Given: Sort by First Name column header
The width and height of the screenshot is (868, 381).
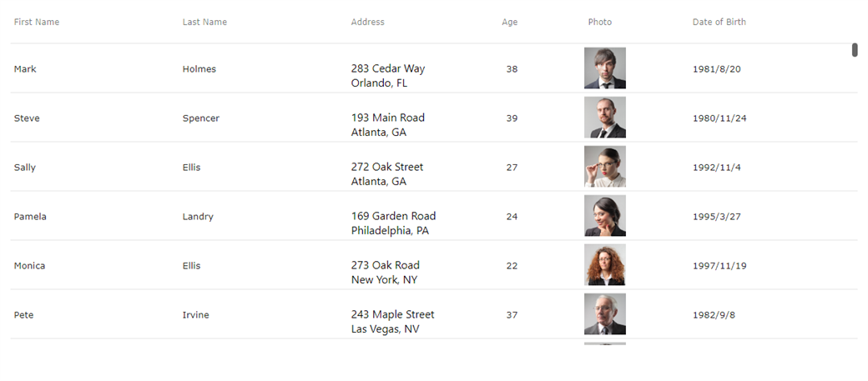Looking at the screenshot, I should click(x=37, y=22).
